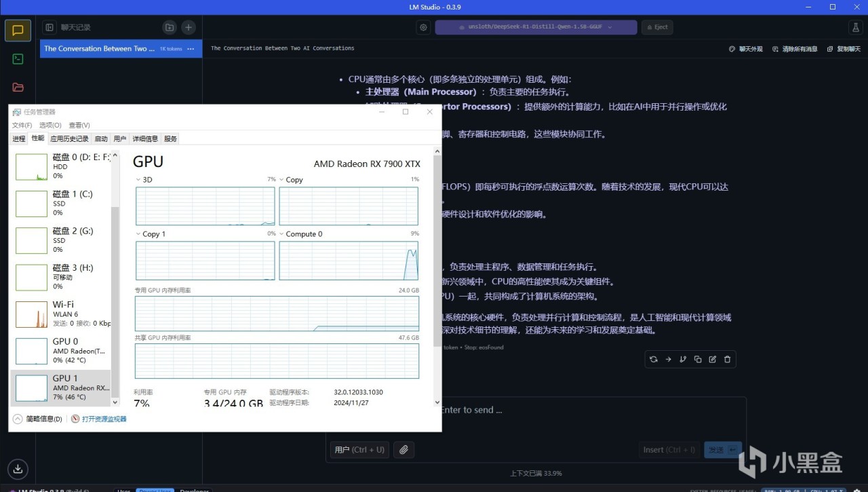The image size is (868, 492).
Task: Click the device list scrollbar down arrow
Action: [x=115, y=402]
